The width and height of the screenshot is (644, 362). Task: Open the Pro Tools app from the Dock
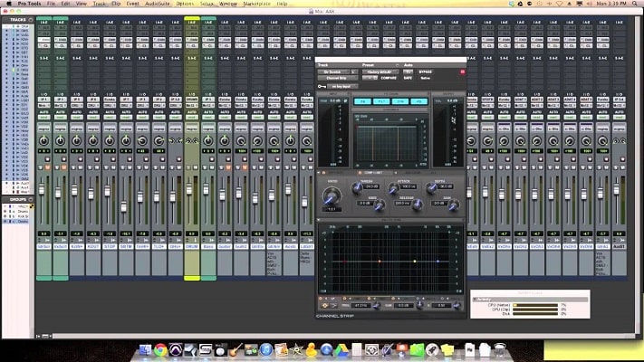[176, 349]
